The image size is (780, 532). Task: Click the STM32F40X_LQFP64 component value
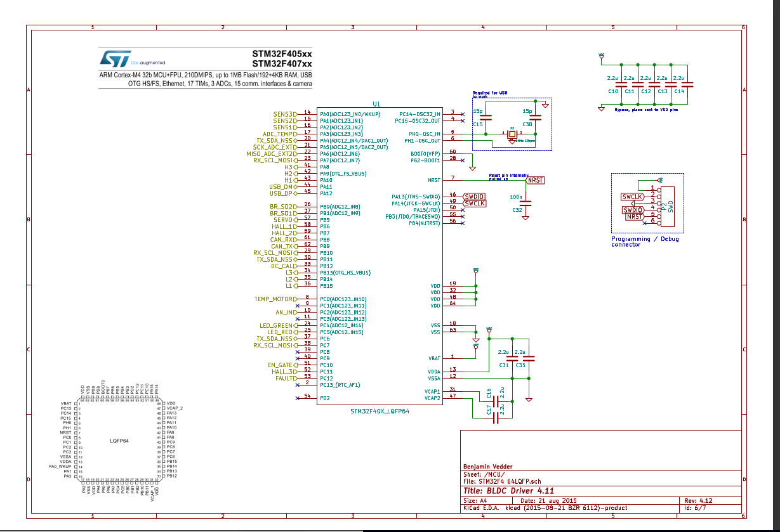380,411
